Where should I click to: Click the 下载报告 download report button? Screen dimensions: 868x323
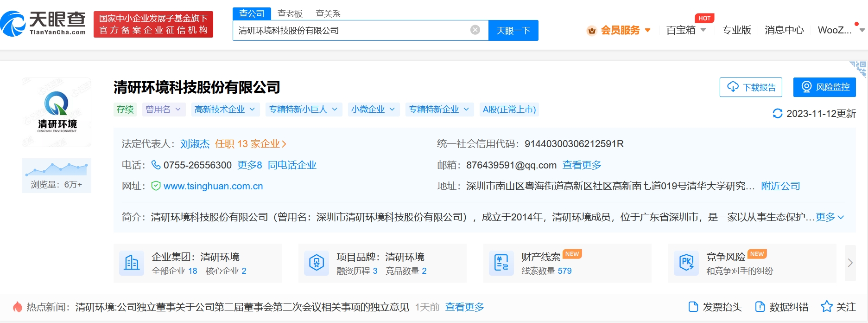click(751, 87)
